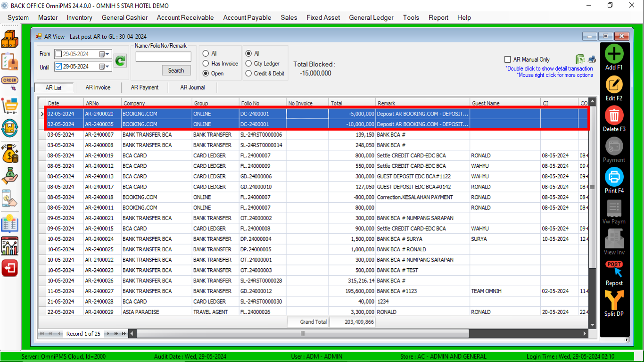Screen dimensions: 644x362
Task: Switch to the AR Payment tab
Action: [145, 88]
